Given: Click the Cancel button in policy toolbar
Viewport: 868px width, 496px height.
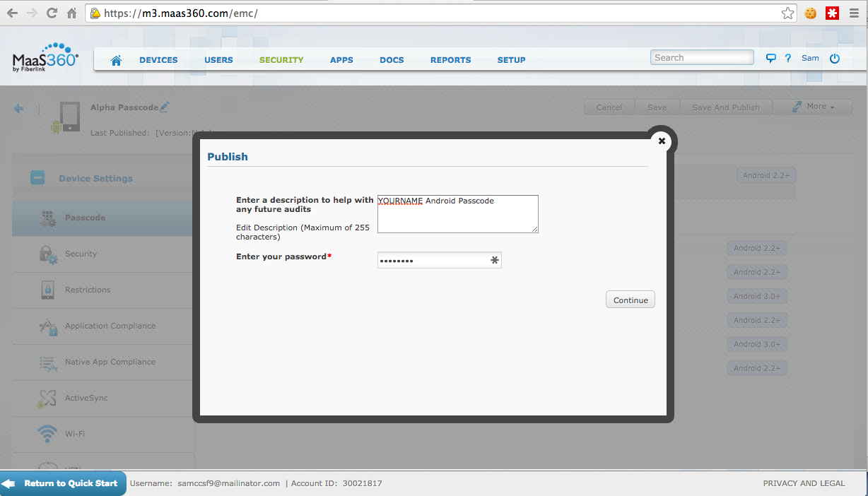Looking at the screenshot, I should tap(609, 107).
